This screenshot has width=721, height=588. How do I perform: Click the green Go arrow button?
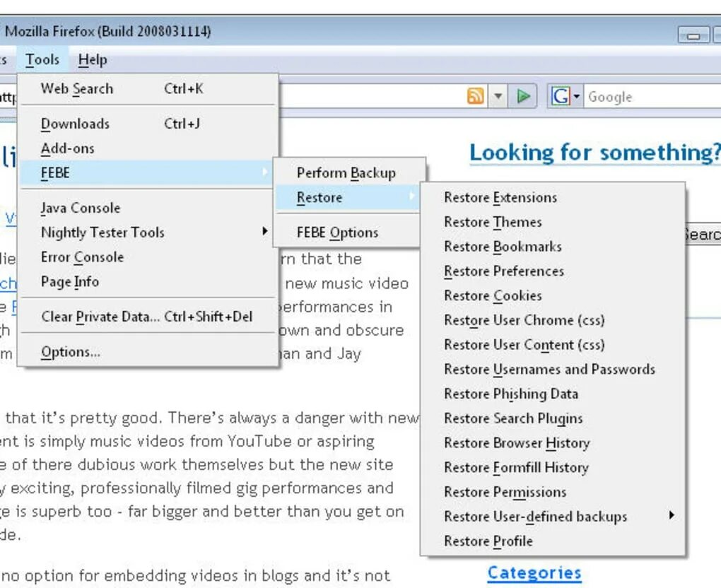[523, 96]
